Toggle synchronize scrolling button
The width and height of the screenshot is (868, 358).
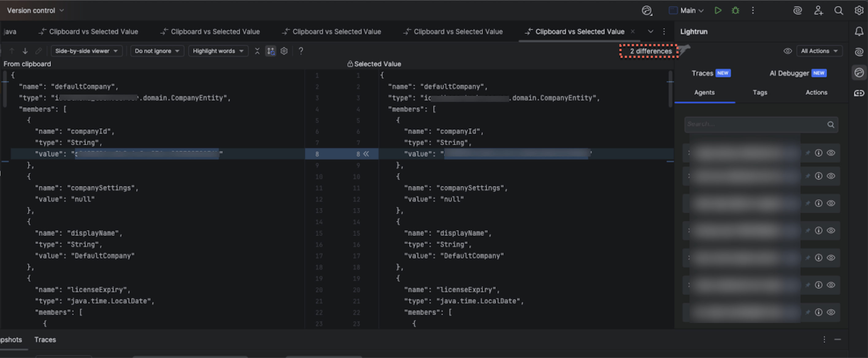click(x=271, y=51)
